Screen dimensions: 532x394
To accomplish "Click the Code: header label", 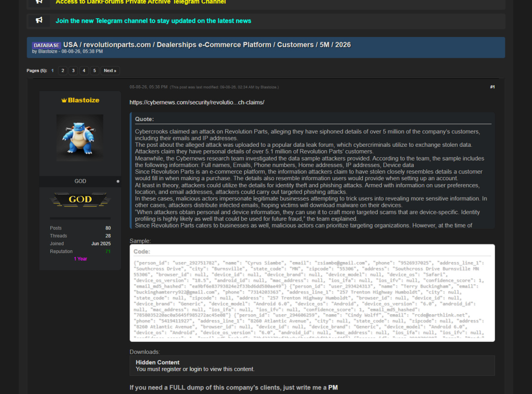I will click(x=141, y=252).
